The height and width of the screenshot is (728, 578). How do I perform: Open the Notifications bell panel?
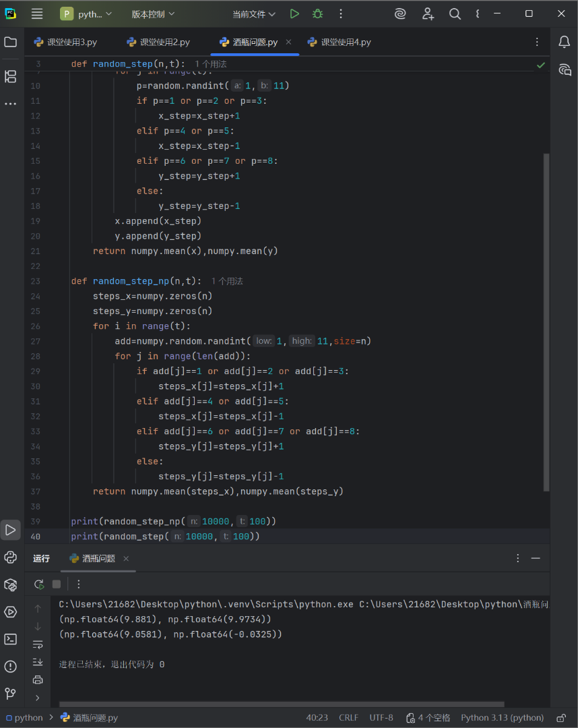pyautogui.click(x=564, y=42)
